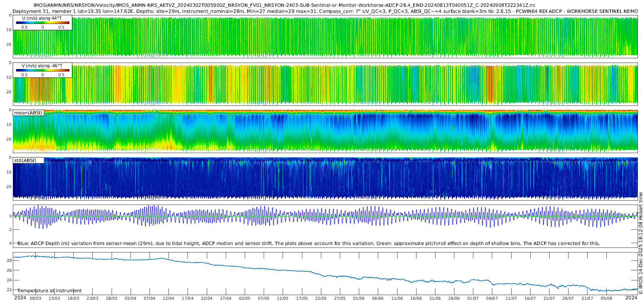The width and height of the screenshot is (644, 304).
Task: Select the std(ABSI) panel label
Action: pos(28,161)
